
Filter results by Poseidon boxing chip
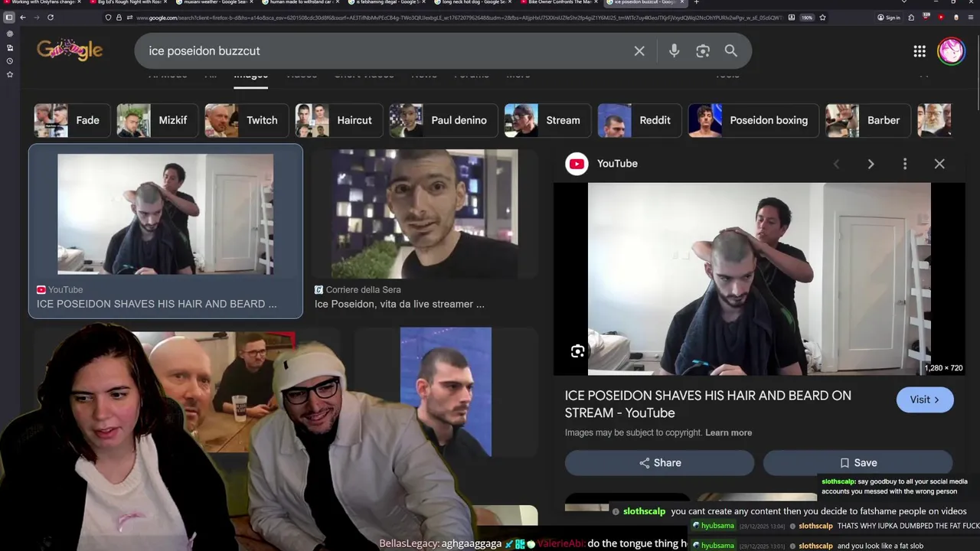(x=752, y=120)
